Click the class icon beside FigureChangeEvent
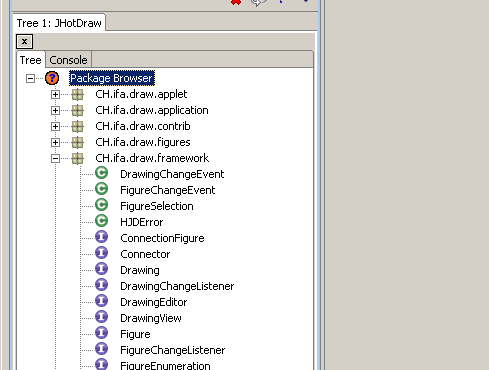Screen dimensions: 489x370 (101, 189)
